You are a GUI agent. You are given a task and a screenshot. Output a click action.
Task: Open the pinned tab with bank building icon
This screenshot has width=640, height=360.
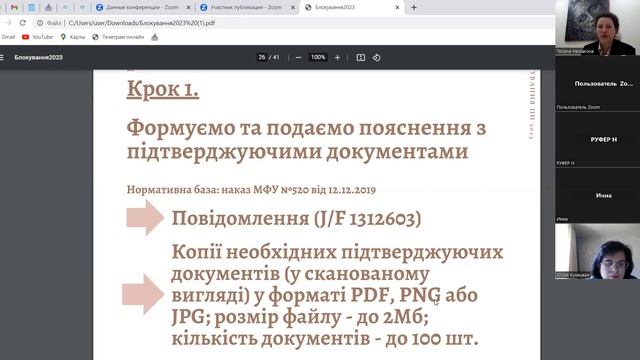pos(31,7)
